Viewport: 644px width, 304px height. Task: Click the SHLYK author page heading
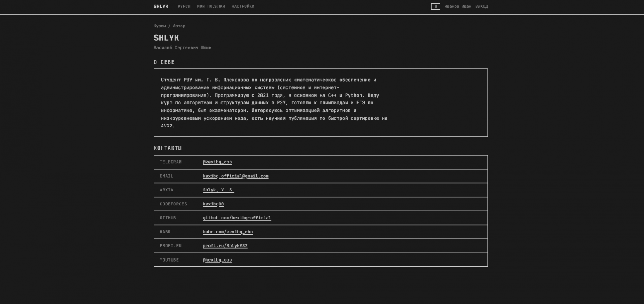(166, 38)
